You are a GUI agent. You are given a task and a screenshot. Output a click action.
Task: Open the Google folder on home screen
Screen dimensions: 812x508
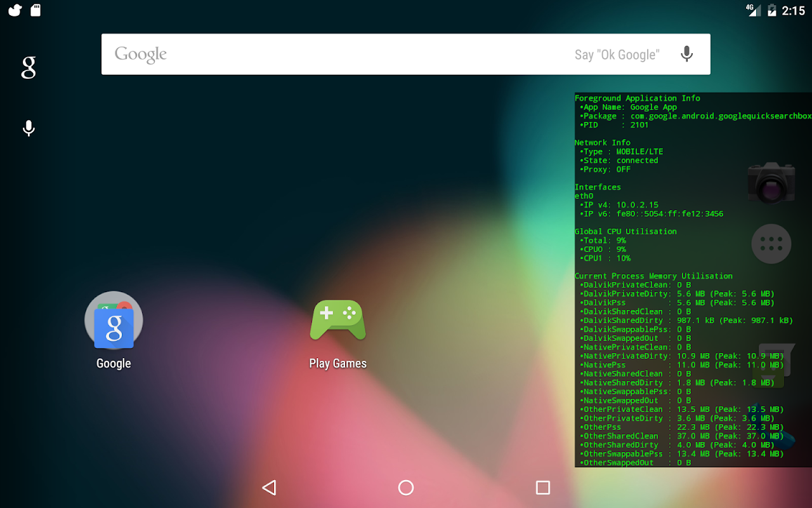[114, 320]
